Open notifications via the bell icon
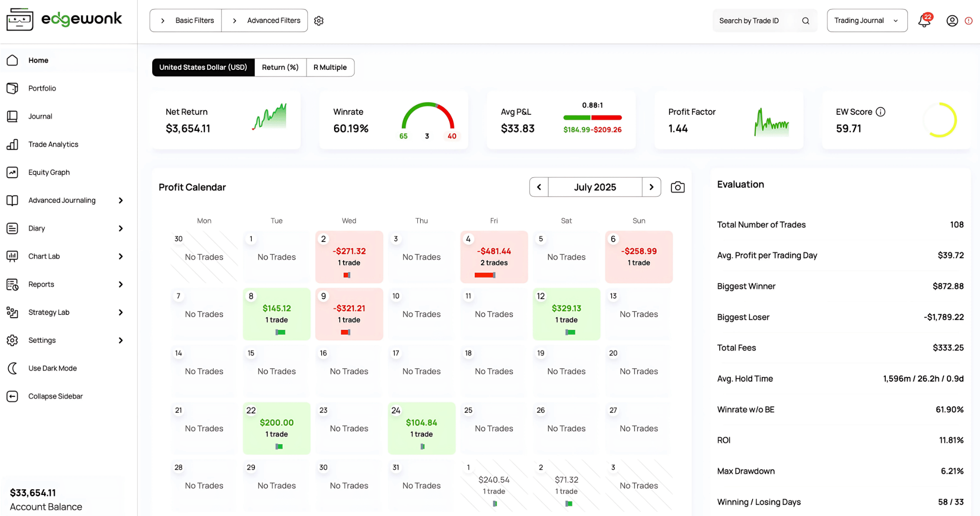Viewport: 980px width, 516px height. tap(924, 20)
